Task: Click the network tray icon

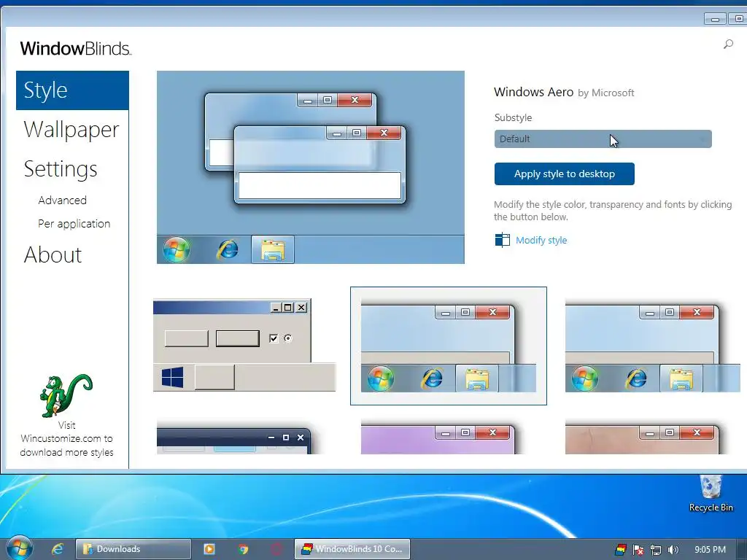Action: pyautogui.click(x=656, y=550)
